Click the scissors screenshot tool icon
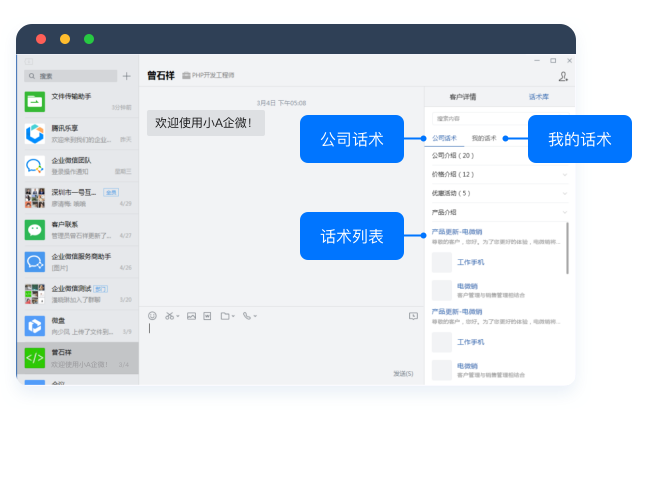The image size is (660, 480). point(169,316)
